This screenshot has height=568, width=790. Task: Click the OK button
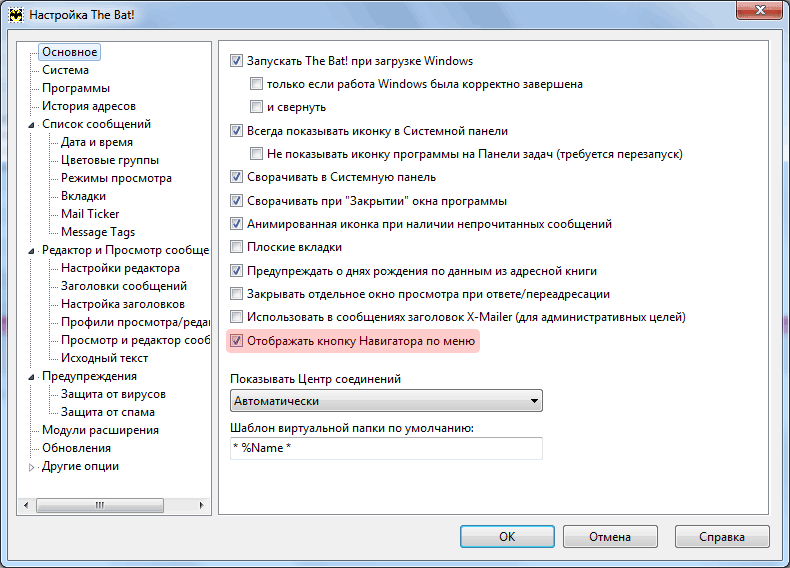click(507, 537)
